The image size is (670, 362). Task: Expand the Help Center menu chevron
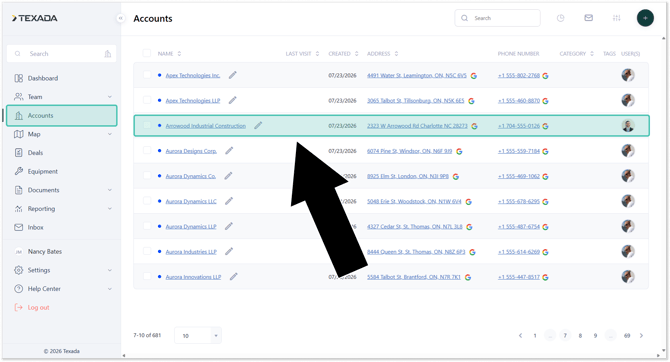tap(110, 289)
